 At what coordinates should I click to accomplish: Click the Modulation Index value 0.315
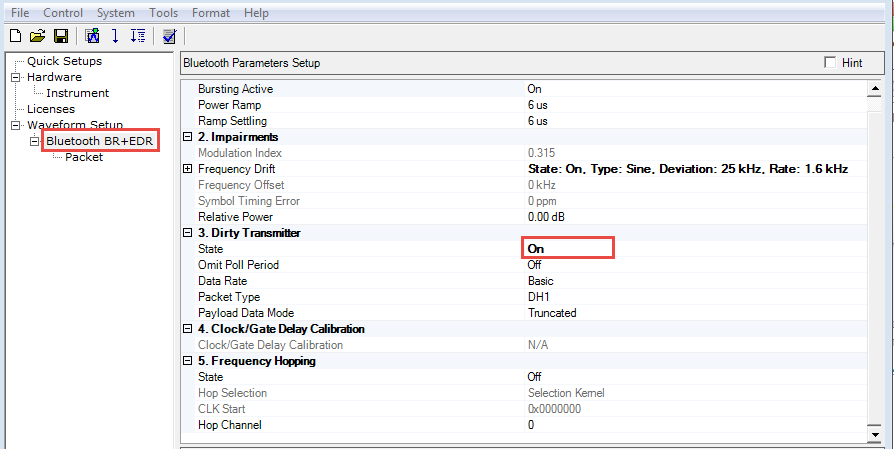[541, 153]
